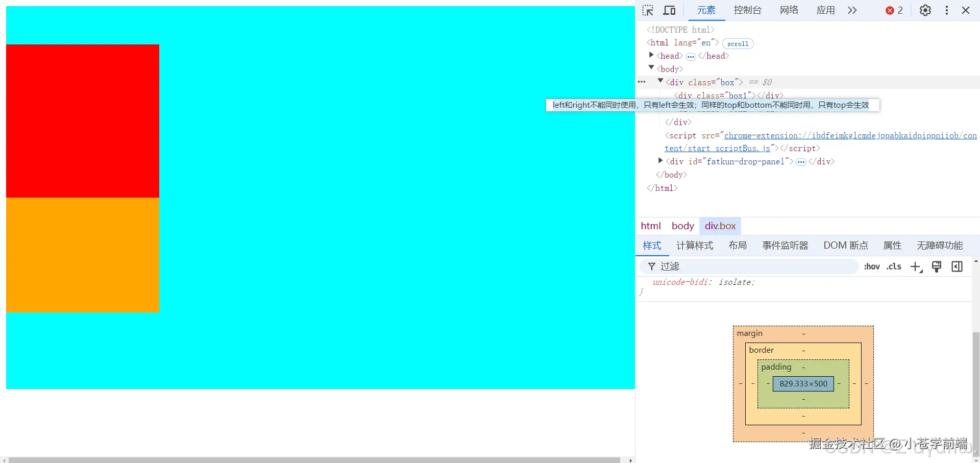
Task: Switch to the 控制台 tab
Action: click(748, 10)
